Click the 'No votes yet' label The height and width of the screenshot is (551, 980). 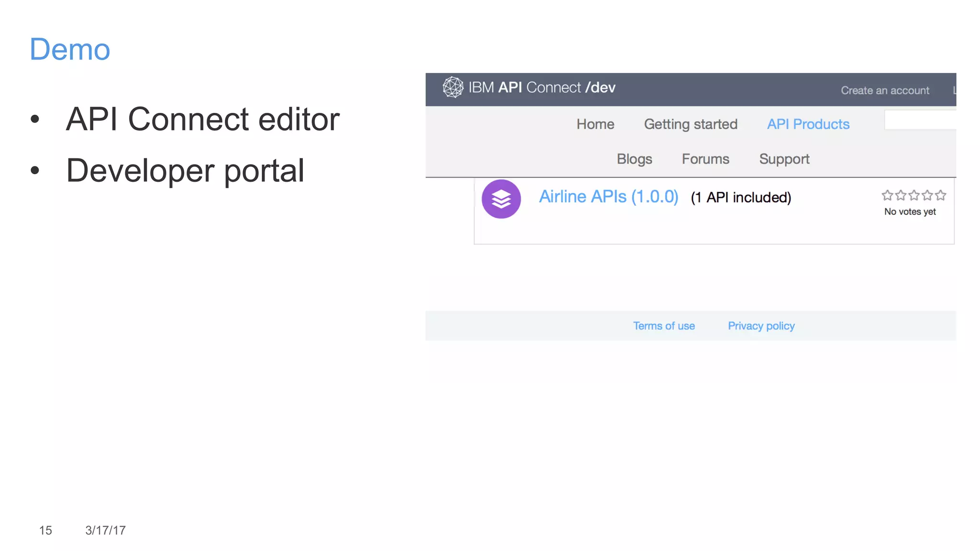910,211
